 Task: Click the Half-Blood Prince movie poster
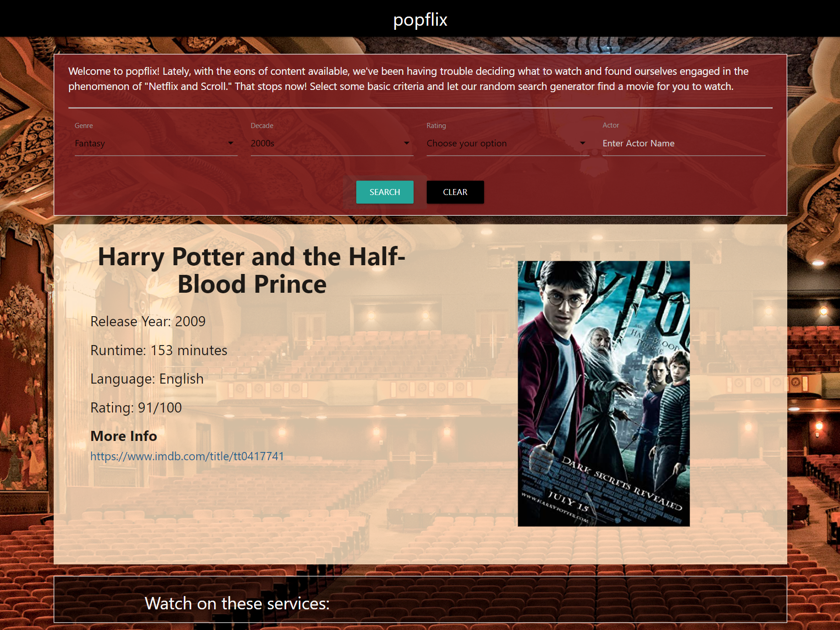tap(603, 393)
